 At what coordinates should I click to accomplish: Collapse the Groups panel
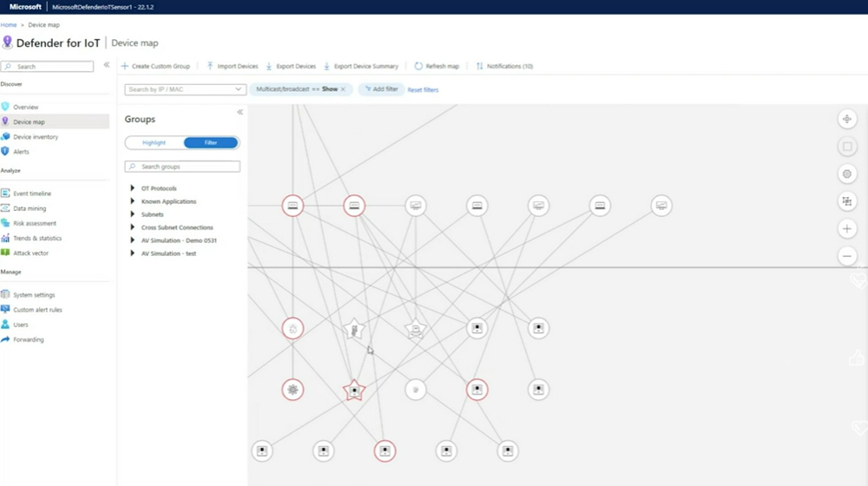240,112
